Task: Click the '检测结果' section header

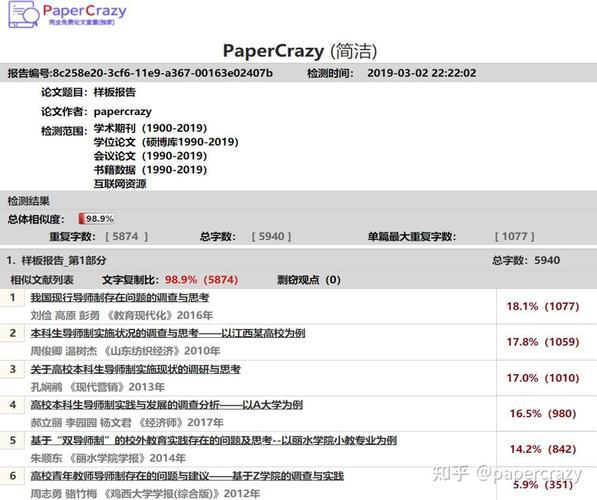Action: coord(29,201)
